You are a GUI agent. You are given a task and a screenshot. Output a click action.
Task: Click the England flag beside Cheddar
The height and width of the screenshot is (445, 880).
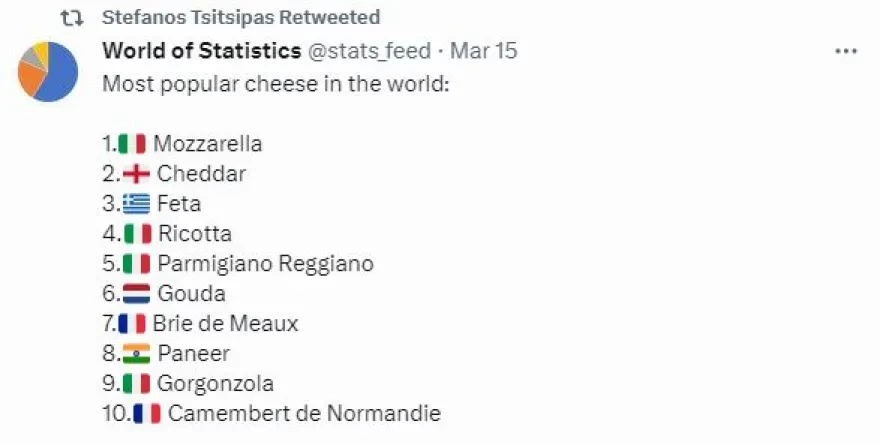tap(136, 174)
